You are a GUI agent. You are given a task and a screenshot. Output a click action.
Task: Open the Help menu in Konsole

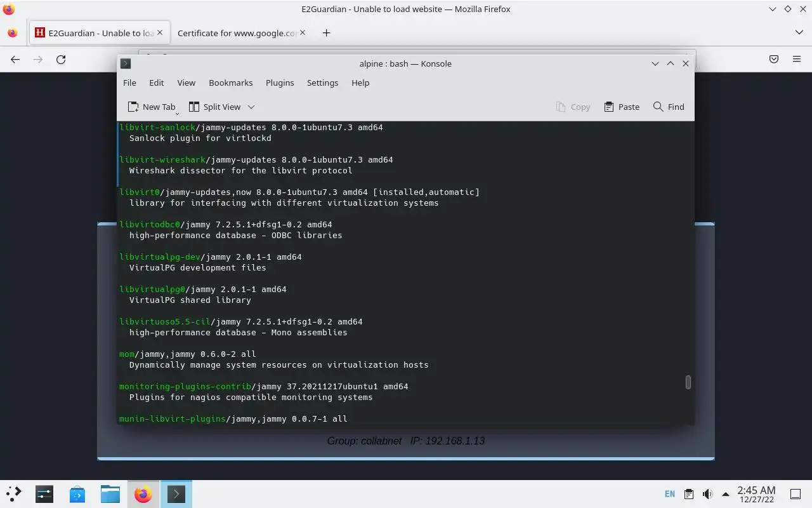pos(360,83)
